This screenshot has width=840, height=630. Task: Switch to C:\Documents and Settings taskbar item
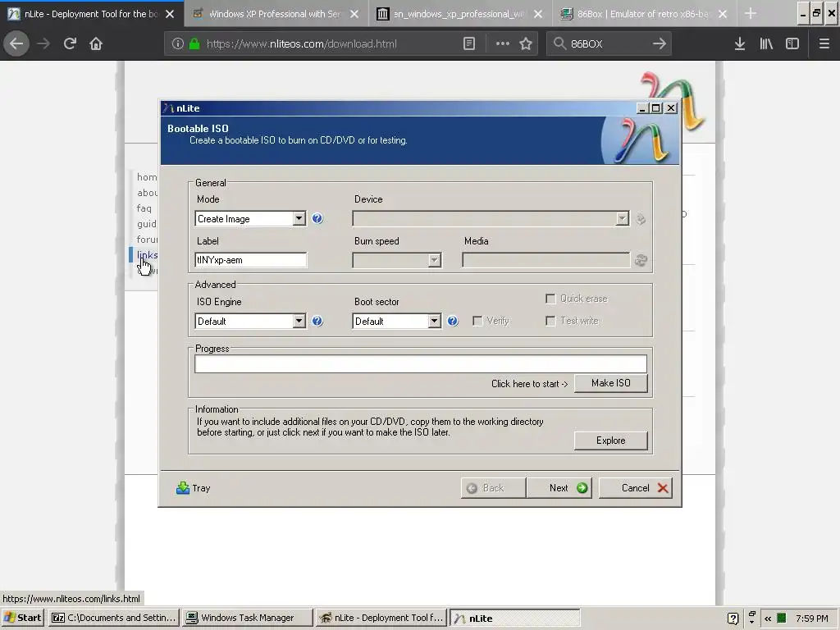(x=113, y=618)
